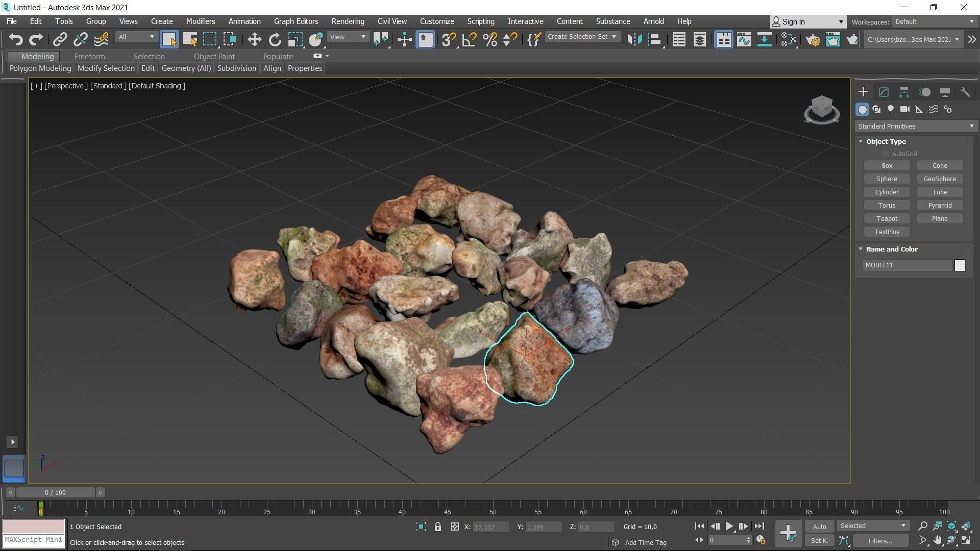The width and height of the screenshot is (980, 551).
Task: Select Cameras category in Create panel
Action: (x=905, y=109)
